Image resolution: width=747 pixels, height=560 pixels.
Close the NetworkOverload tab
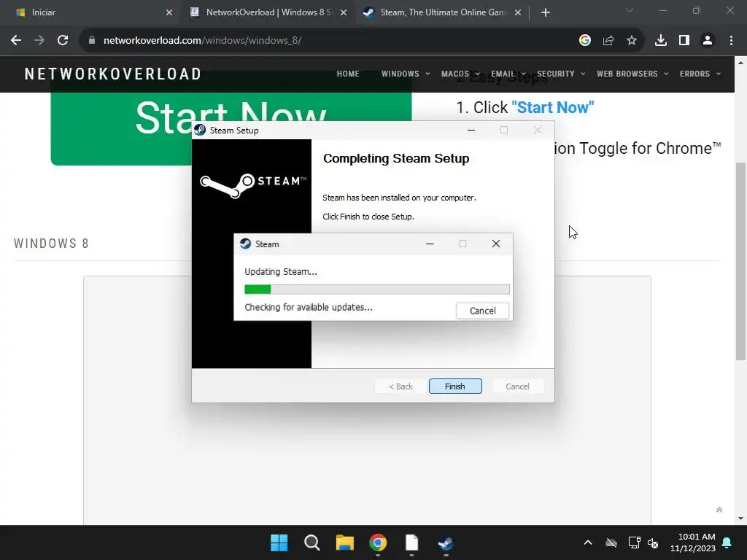344,12
